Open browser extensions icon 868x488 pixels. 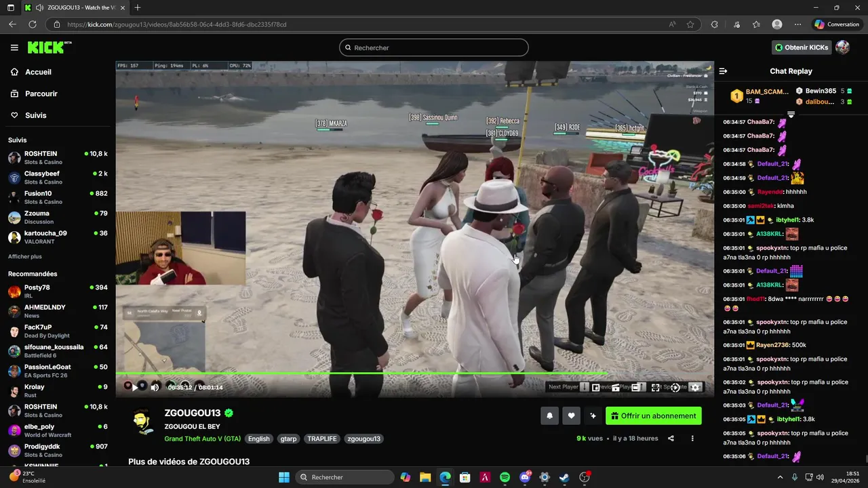714,24
